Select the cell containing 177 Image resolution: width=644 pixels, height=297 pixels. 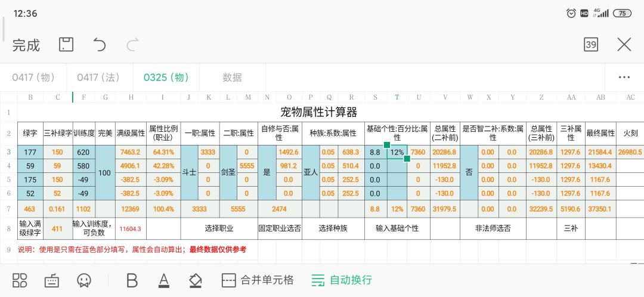coord(30,152)
